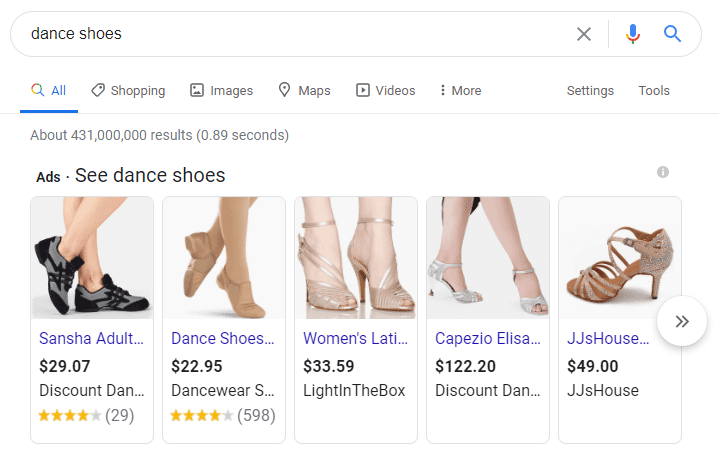
Task: Click the $122.20 price
Action: 465,366
